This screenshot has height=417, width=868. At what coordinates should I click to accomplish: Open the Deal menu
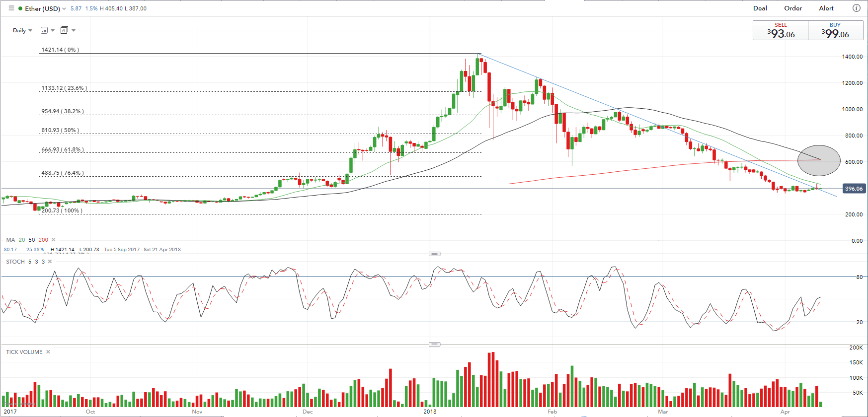760,8
